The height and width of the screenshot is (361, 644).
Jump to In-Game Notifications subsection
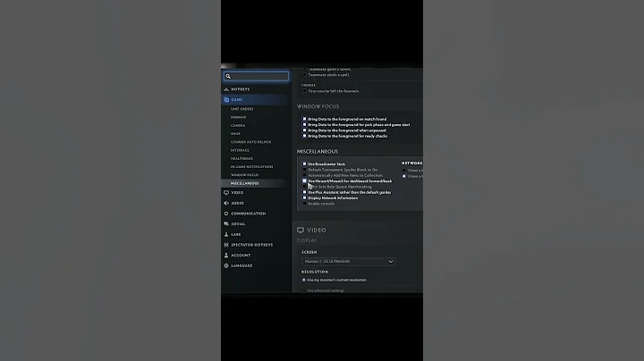(251, 166)
